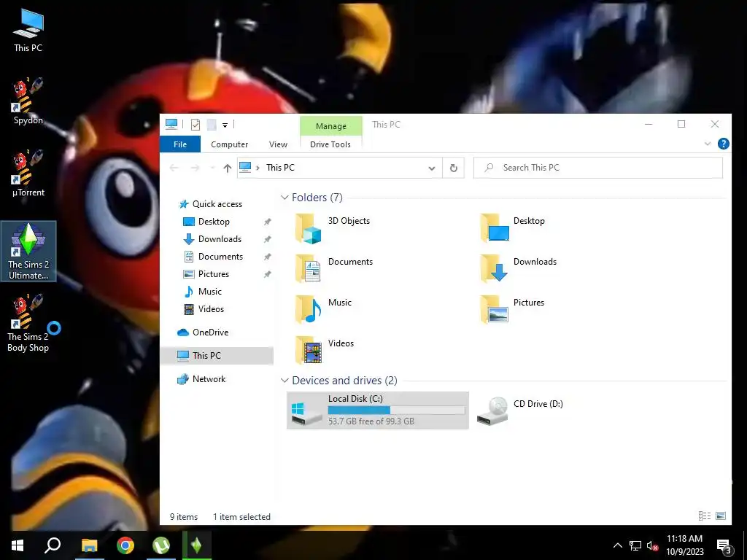Select Local Disk (C:) drive
Screen dimensions: 747x560
(378, 411)
